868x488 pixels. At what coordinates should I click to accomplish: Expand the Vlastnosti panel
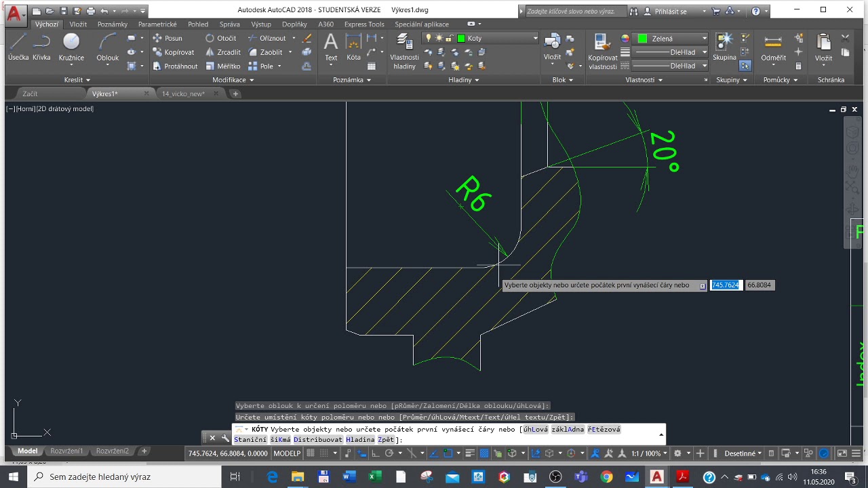pos(644,80)
